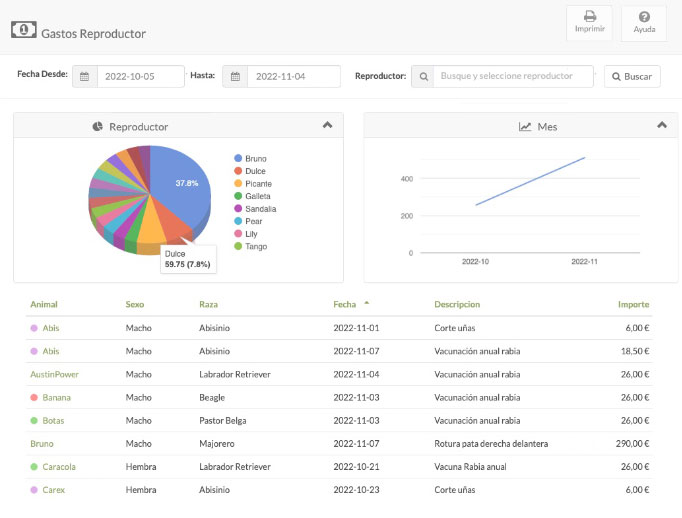Collapse the Reproductor chart panel
682x518 pixels.
tap(327, 125)
